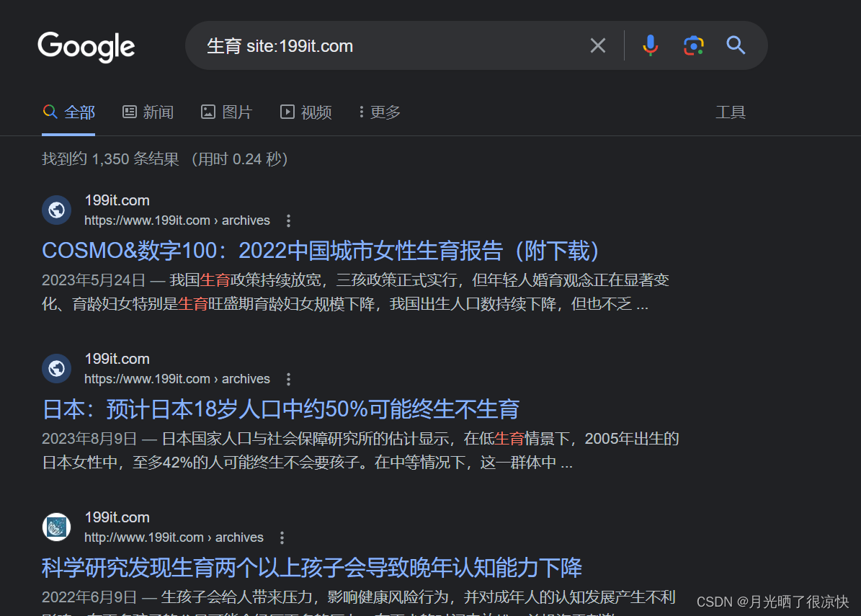Open 科学研究发现生育两个以上孩子 link
Image resolution: width=861 pixels, height=616 pixels.
tap(311, 568)
